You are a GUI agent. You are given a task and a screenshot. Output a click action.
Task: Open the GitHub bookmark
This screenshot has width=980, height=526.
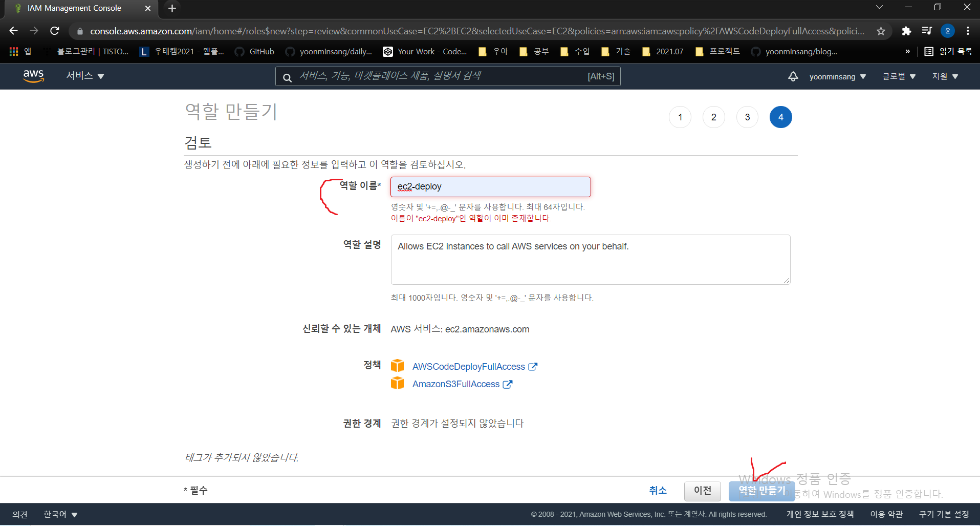(x=254, y=52)
